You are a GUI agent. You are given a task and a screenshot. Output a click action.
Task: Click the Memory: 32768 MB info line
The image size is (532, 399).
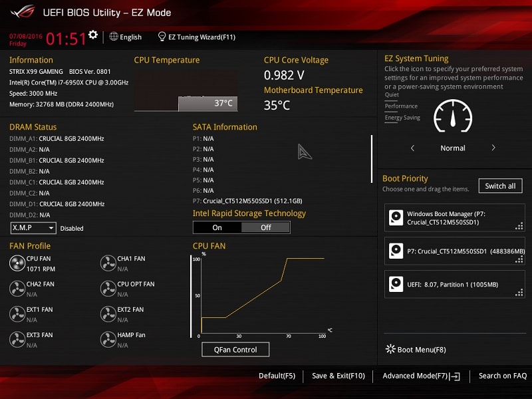click(61, 104)
